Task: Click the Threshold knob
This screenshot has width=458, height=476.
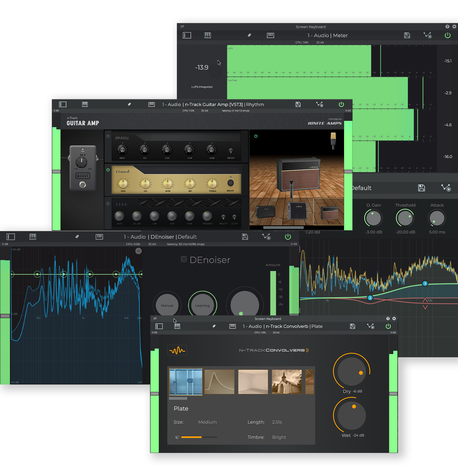Action: pos(405,218)
